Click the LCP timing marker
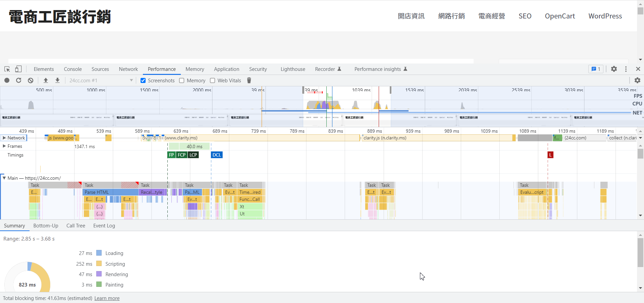644x303 pixels. [x=193, y=155]
